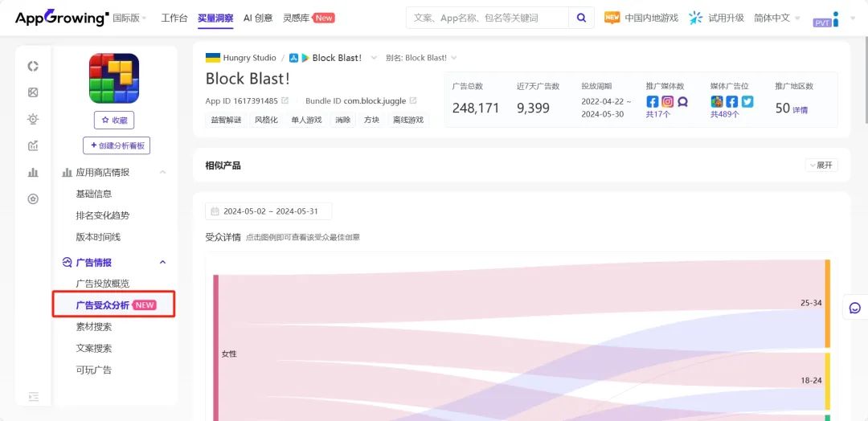The image size is (868, 421).
Task: Open external link icon beside App ID
Action: 285,100
